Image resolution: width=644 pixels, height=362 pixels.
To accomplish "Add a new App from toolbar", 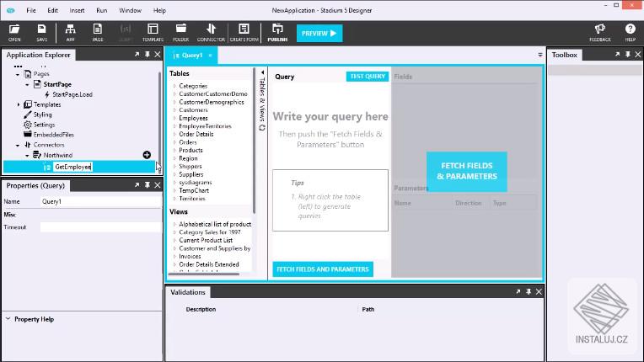I will (70, 33).
